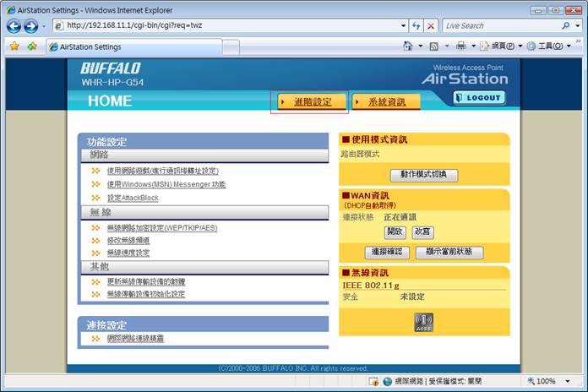Open the 工具(O) tools menu
The height and width of the screenshot is (392, 588).
[x=549, y=46]
